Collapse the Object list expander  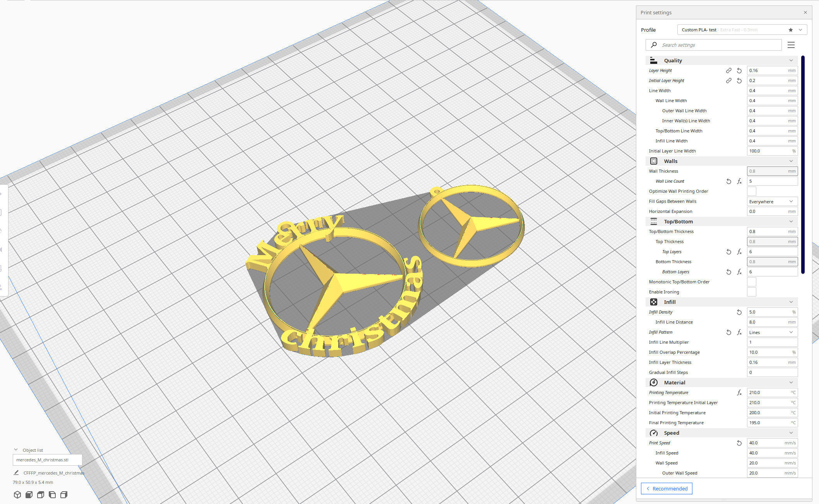pos(16,450)
